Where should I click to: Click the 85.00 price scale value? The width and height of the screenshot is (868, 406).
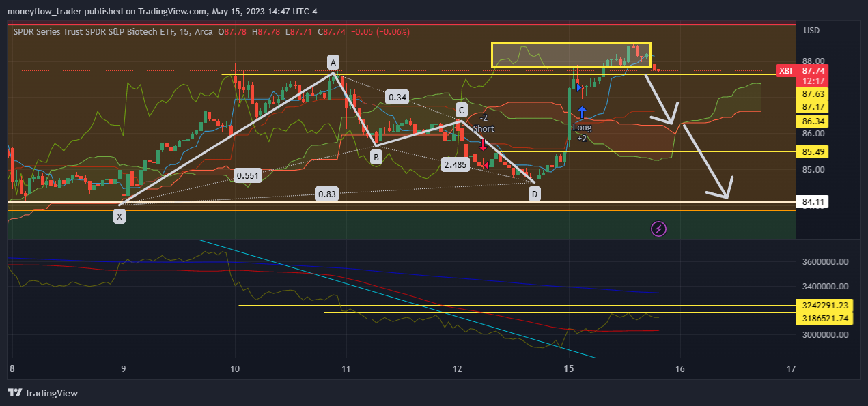[814, 170]
